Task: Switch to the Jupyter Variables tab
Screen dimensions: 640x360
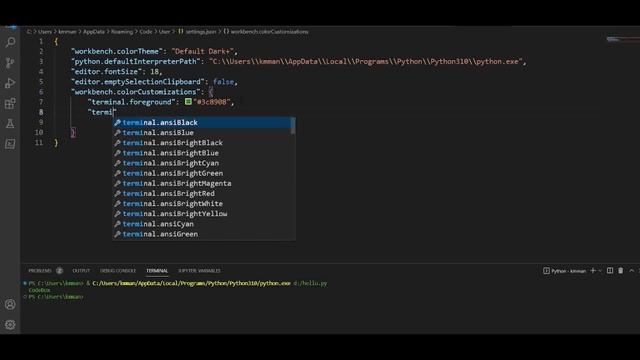Action: [199, 271]
